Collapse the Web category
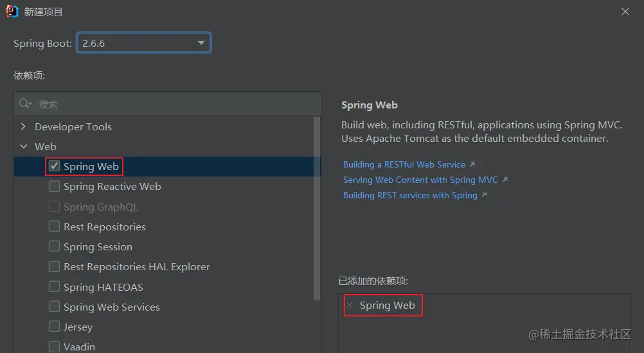 click(24, 147)
